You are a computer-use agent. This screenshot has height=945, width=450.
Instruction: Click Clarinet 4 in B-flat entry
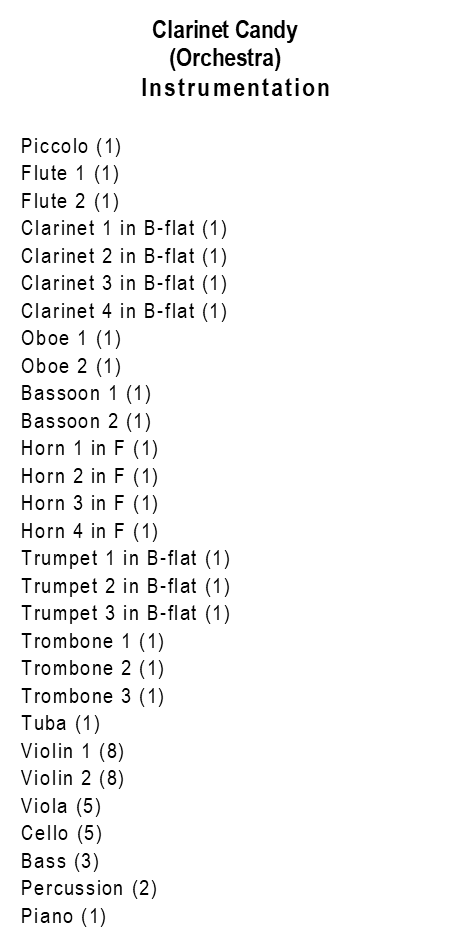124,312
